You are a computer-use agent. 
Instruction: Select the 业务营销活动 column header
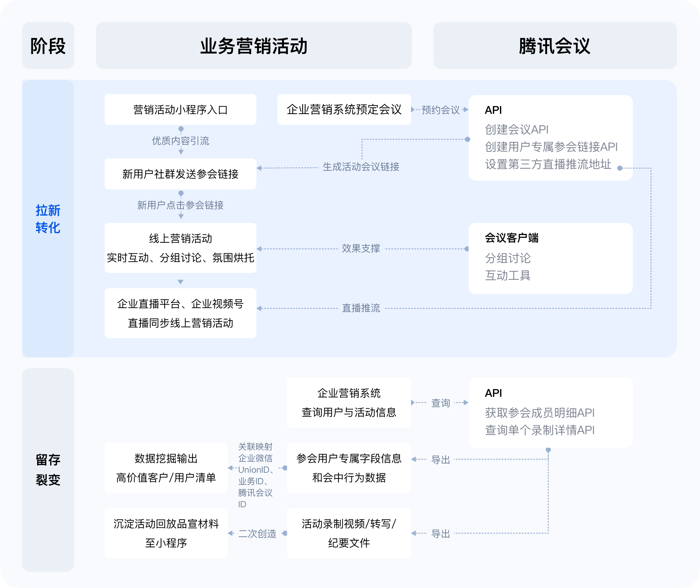[x=253, y=46]
